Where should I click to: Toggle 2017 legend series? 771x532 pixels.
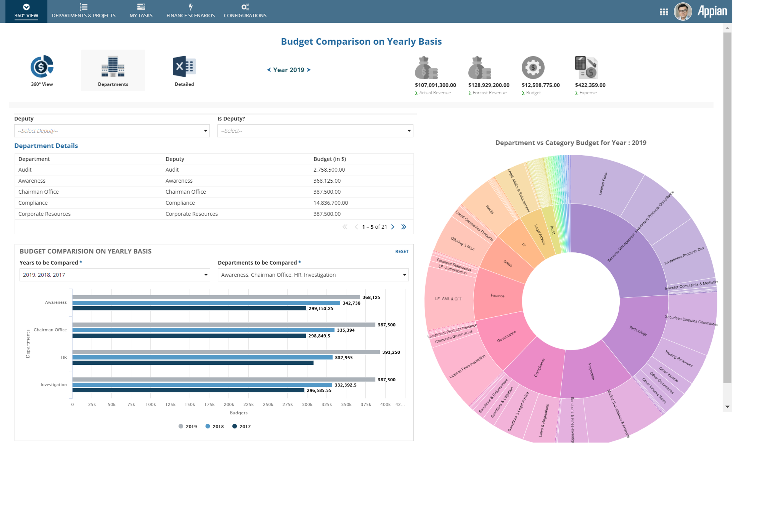pos(241,427)
